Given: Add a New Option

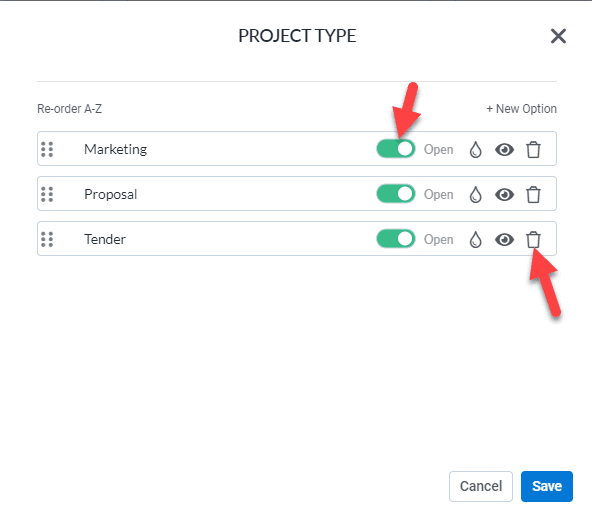Looking at the screenshot, I should (x=521, y=109).
